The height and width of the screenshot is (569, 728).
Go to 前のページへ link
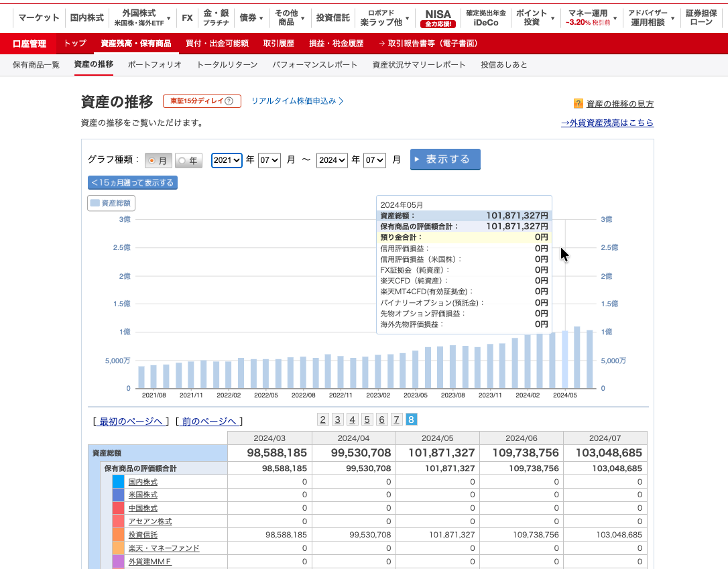click(x=209, y=422)
